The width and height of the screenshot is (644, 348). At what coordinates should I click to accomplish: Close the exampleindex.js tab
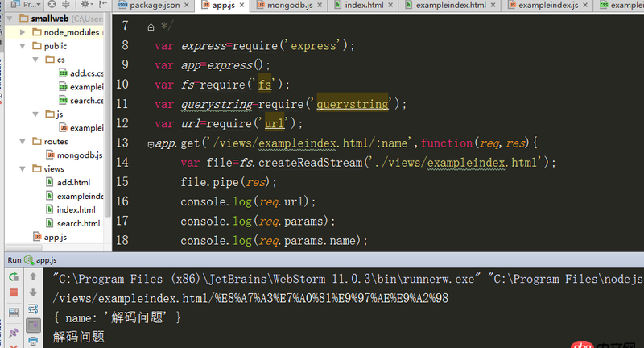click(x=585, y=5)
